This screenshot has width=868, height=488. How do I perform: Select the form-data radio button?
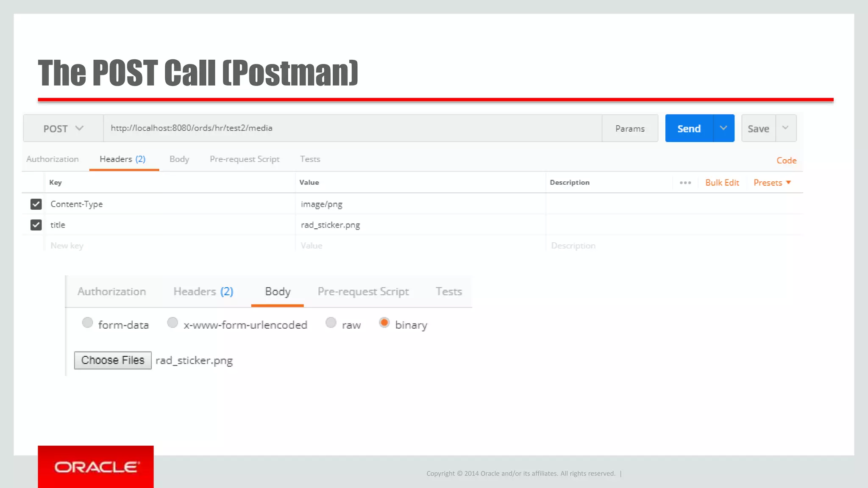87,323
